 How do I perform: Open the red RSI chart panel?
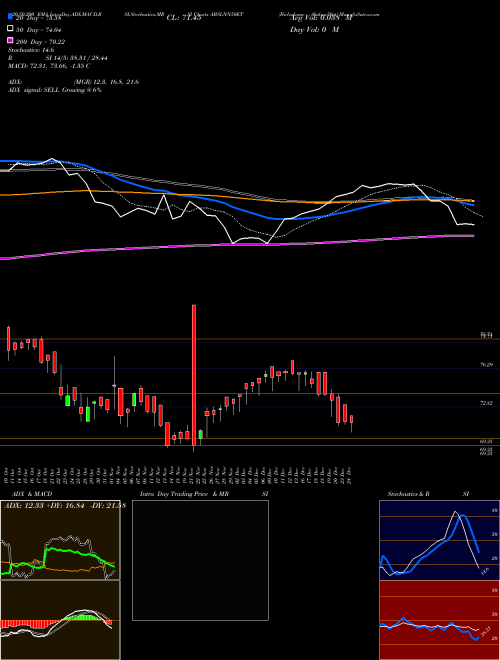click(439, 620)
